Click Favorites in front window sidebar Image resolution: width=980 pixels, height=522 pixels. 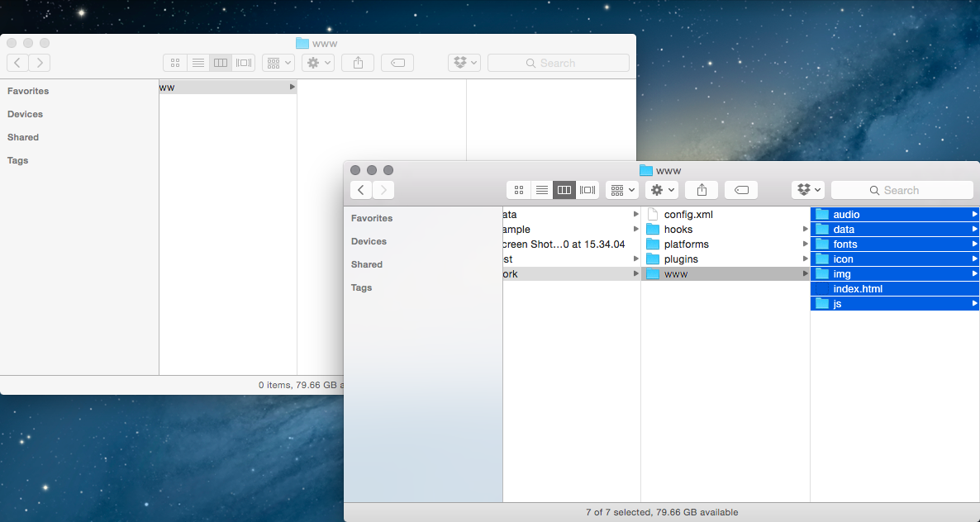point(372,218)
